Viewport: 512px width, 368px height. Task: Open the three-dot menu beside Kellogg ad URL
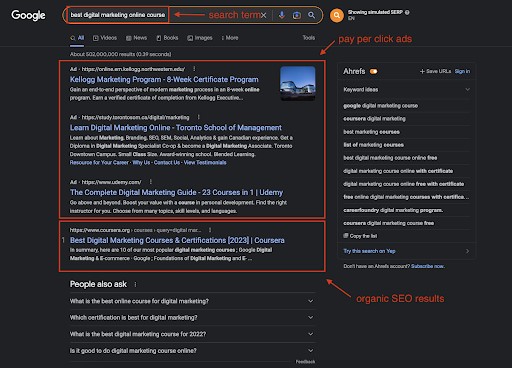coord(194,69)
